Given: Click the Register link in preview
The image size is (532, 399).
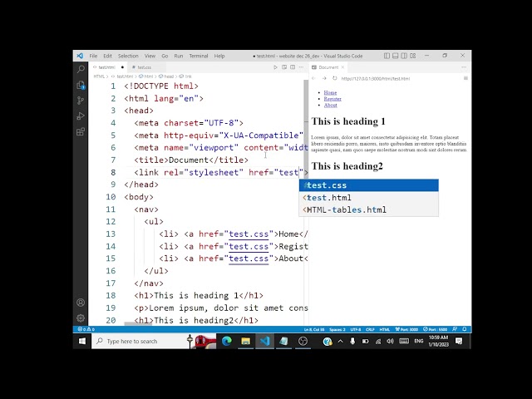Looking at the screenshot, I should point(332,99).
